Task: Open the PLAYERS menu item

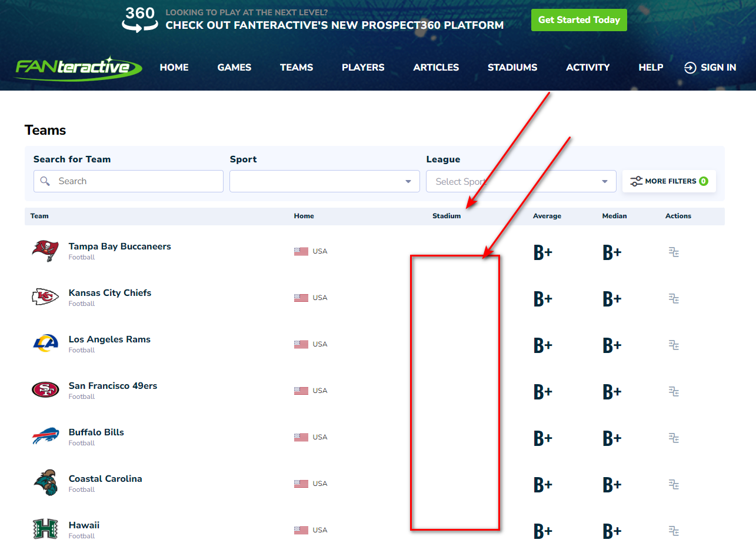Action: [363, 68]
